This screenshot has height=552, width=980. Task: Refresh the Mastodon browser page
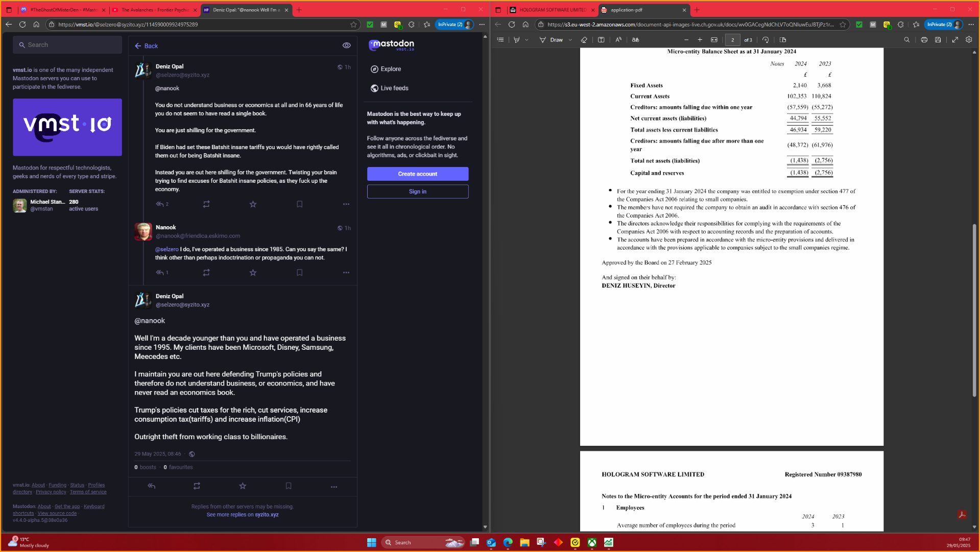coord(22,25)
